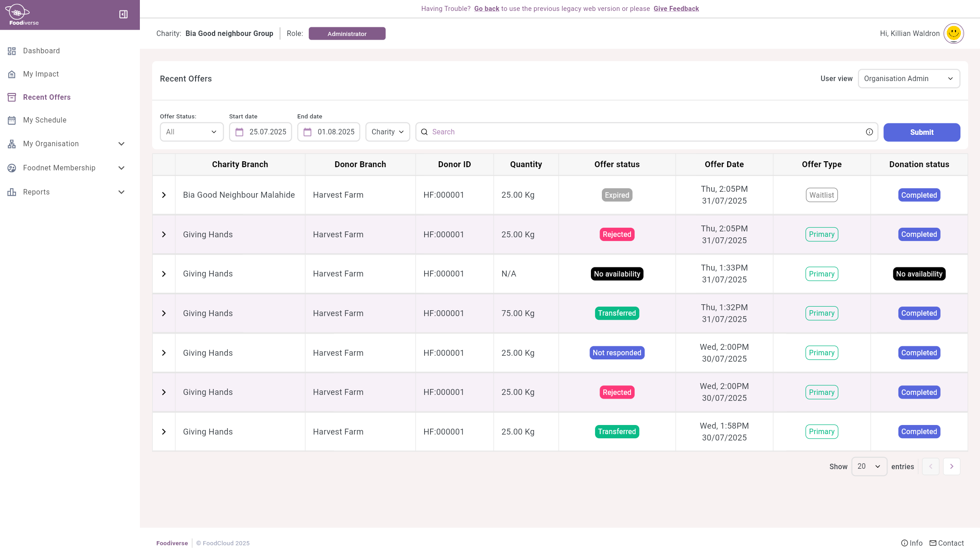Open the Offer Status dropdown
980x558 pixels.
click(191, 132)
